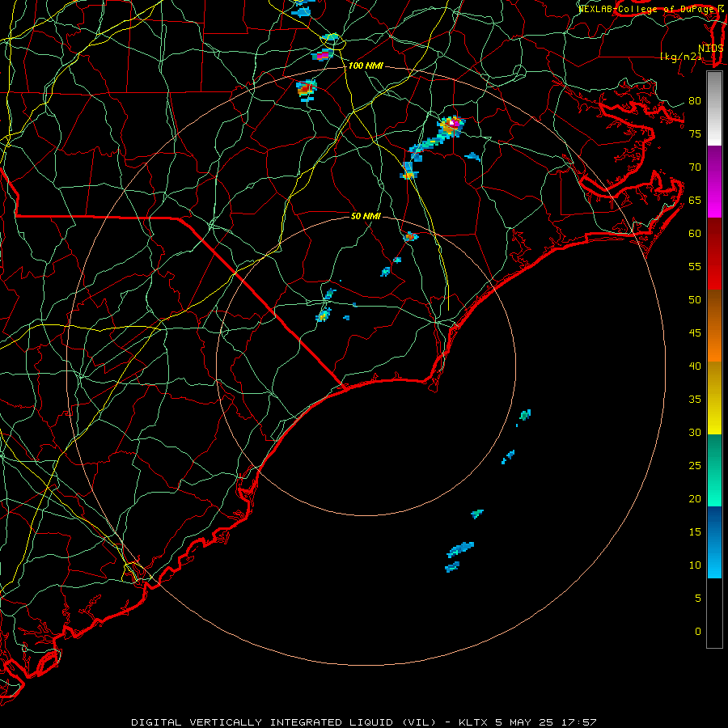Click the "[kg/m2]" units label

pyautogui.click(x=681, y=57)
